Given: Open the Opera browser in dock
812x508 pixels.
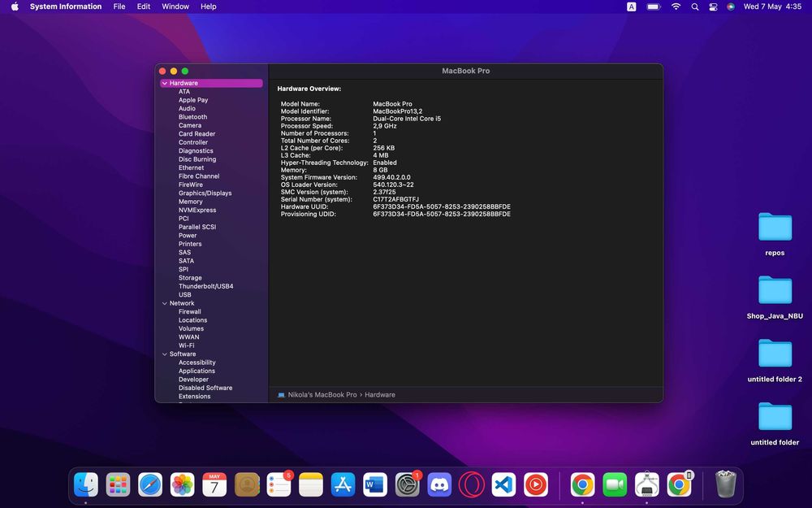Looking at the screenshot, I should pyautogui.click(x=472, y=485).
